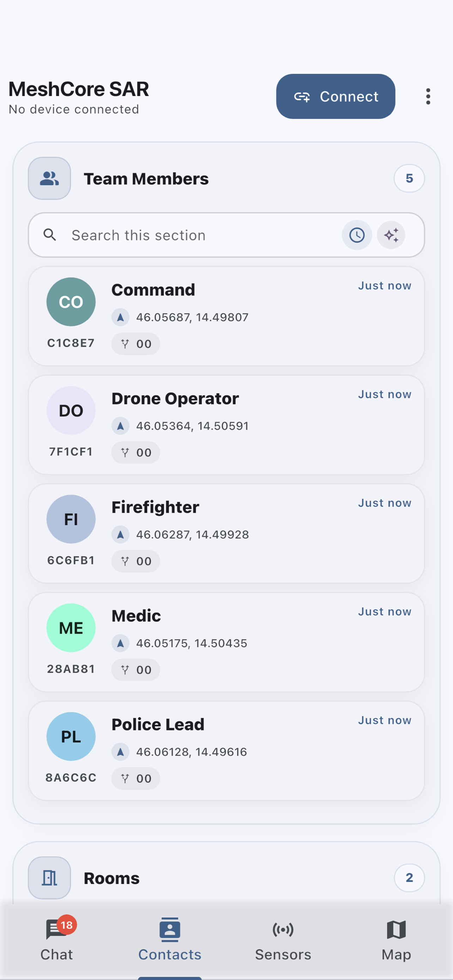Click Drone Operator's DO avatar
Screen dimensions: 453x980
coord(71,411)
